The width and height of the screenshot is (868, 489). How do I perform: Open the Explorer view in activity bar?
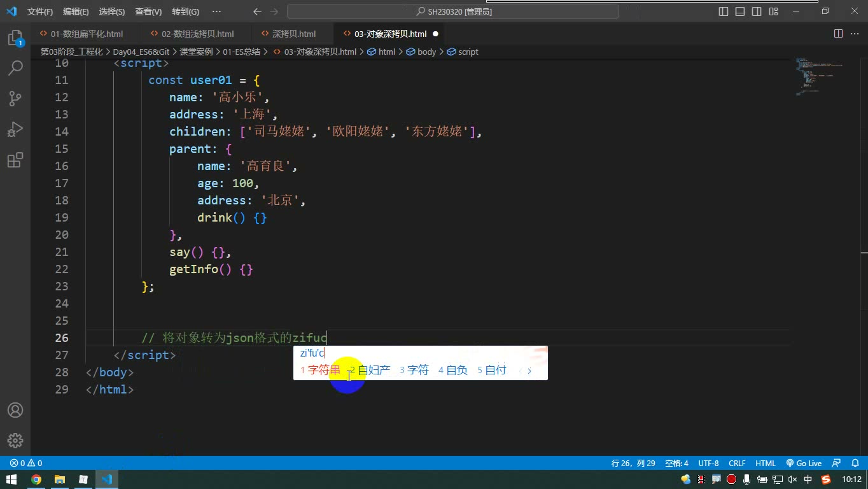point(15,38)
